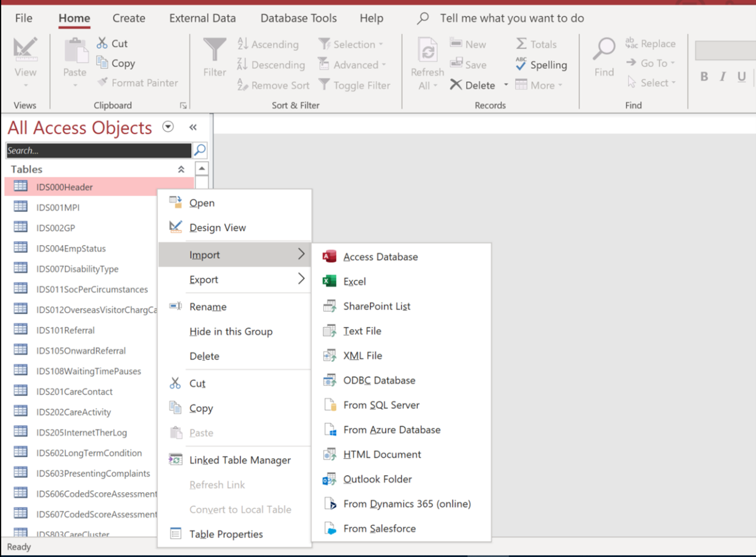Screen dimensions: 756x557
Task: Click the From SQL Server icon
Action: click(x=329, y=405)
